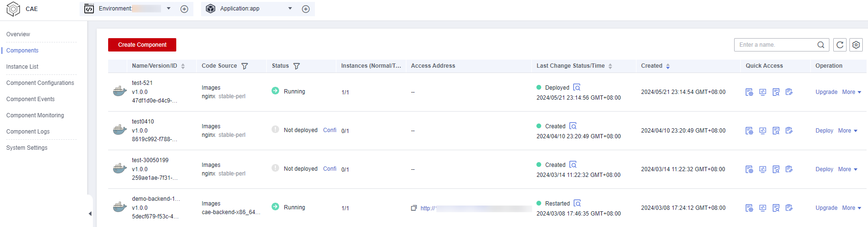Viewport: 868px width, 227px height.
Task: Expand More menu for test-521 row
Action: pos(852,92)
